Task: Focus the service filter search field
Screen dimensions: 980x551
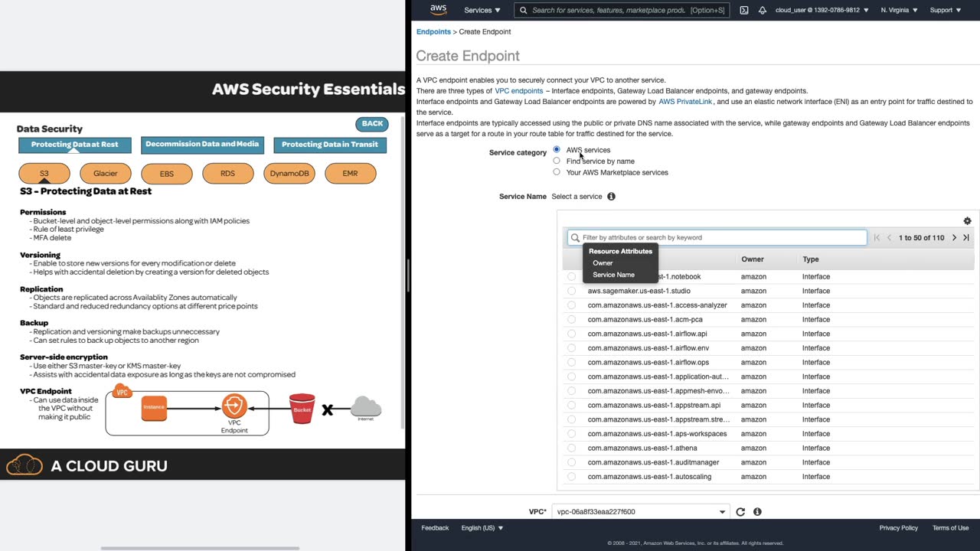Action: (x=717, y=238)
